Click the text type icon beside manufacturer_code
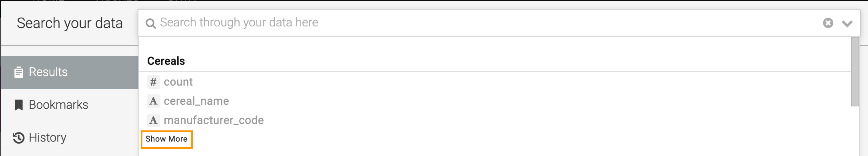Image resolution: width=868 pixels, height=156 pixels. [x=153, y=120]
